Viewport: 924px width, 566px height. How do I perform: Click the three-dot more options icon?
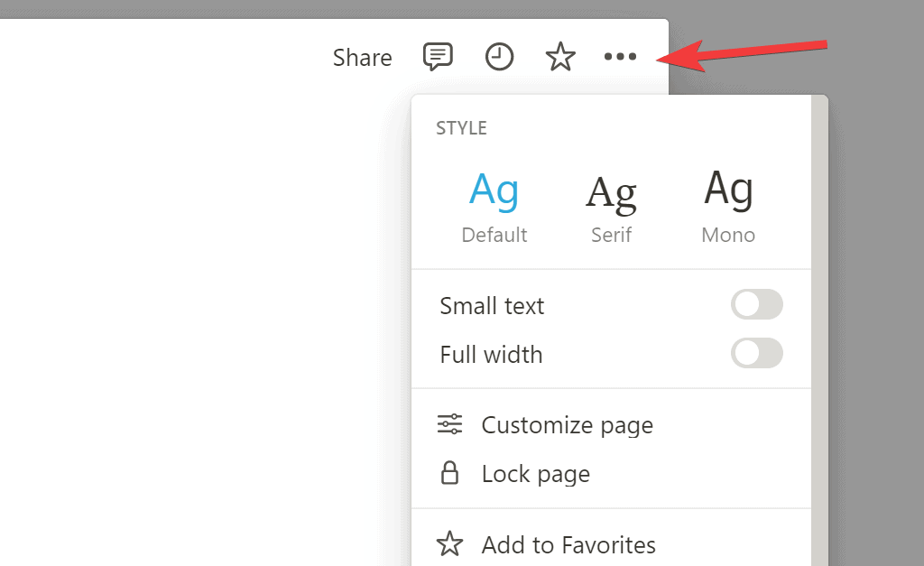(620, 57)
